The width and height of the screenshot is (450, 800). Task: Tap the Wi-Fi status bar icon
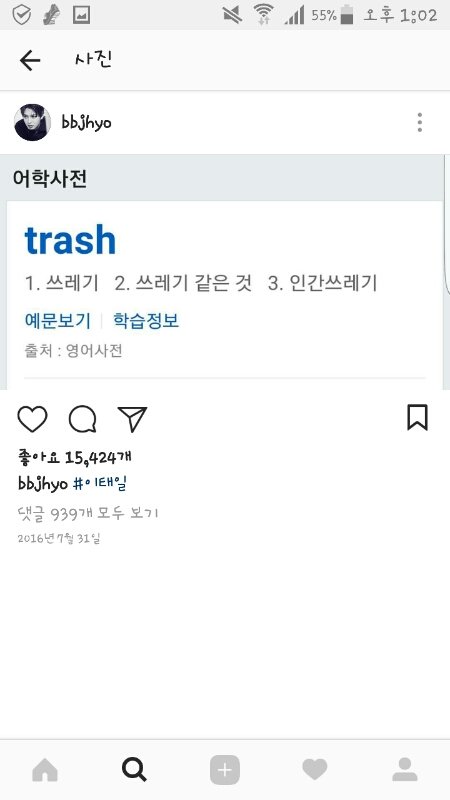point(264,14)
